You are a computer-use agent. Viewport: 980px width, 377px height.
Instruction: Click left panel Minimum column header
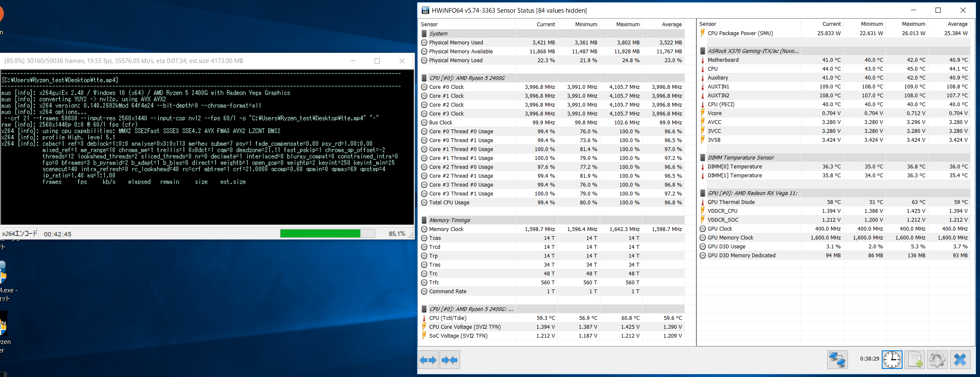(579, 24)
